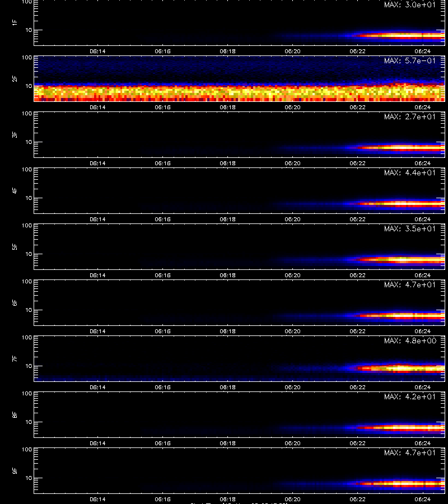Image resolution: width=448 pixels, height=504 pixels.
Task: Select the 6F panel axis label
Action: (x=15, y=302)
